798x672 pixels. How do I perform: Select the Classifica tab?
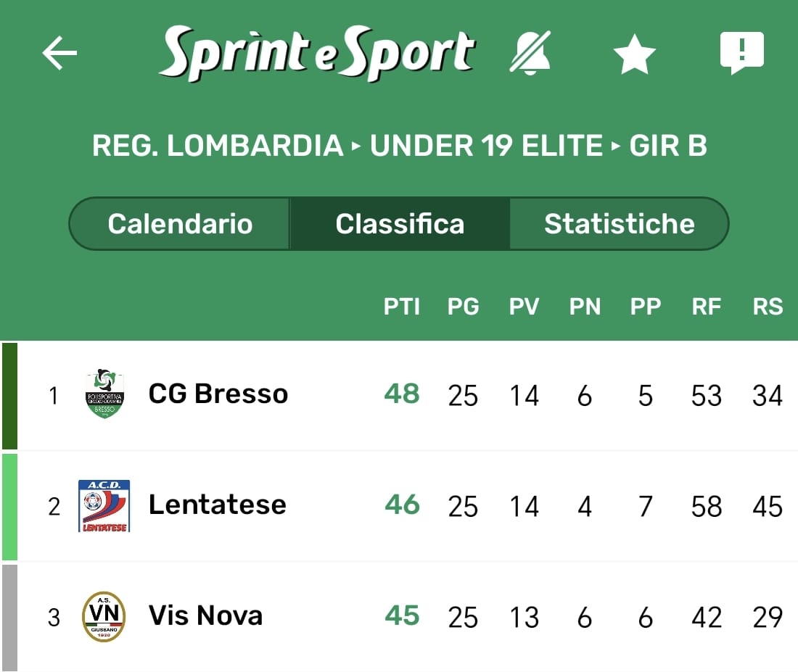[x=400, y=223]
